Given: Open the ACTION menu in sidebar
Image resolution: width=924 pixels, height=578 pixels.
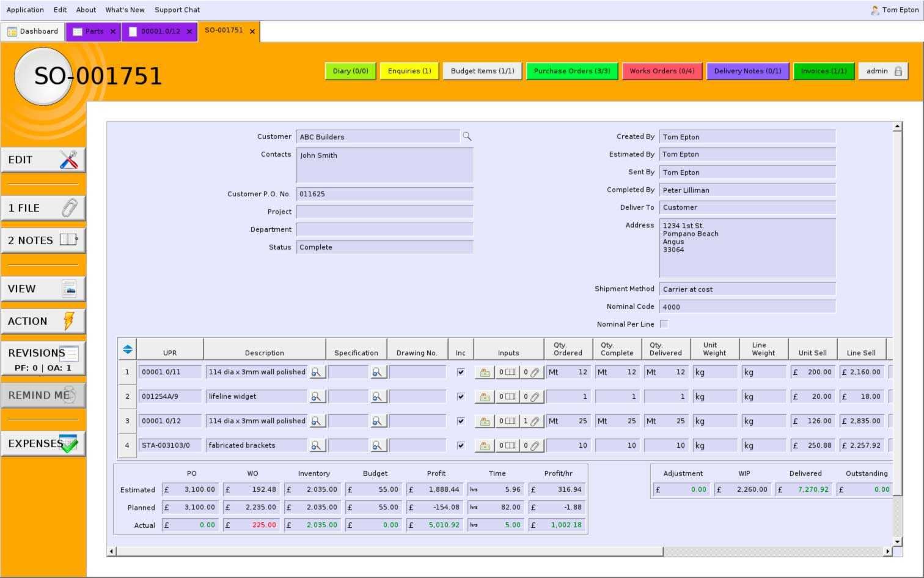Looking at the screenshot, I should pyautogui.click(x=43, y=321).
